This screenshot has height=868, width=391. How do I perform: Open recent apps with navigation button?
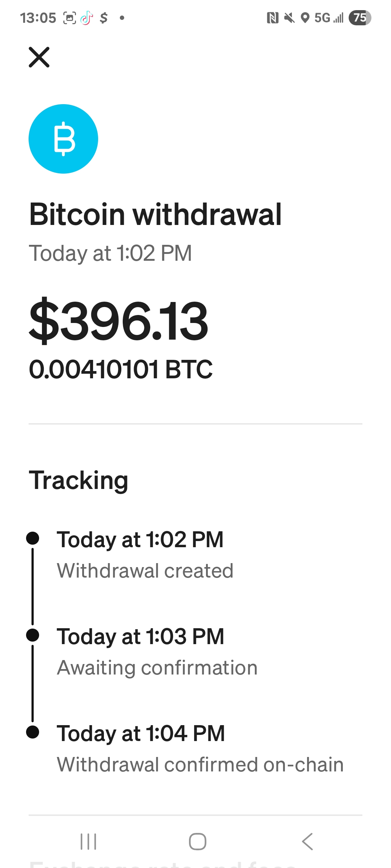tap(88, 842)
